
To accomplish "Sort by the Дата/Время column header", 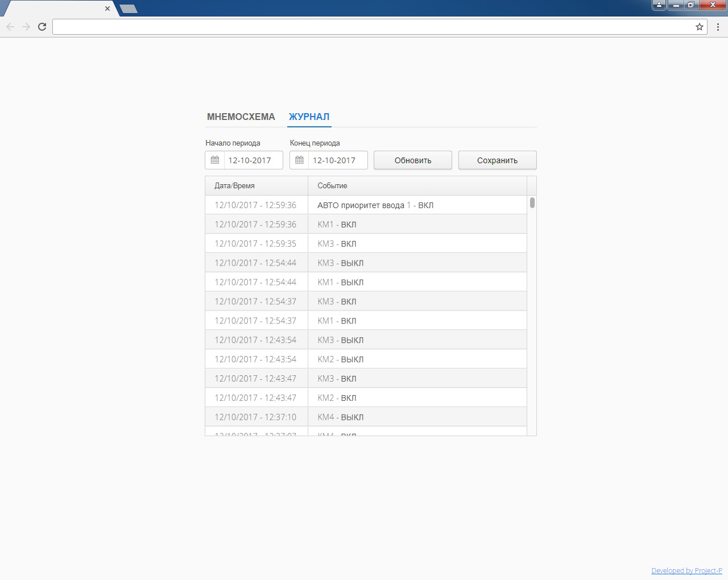I will coord(257,186).
